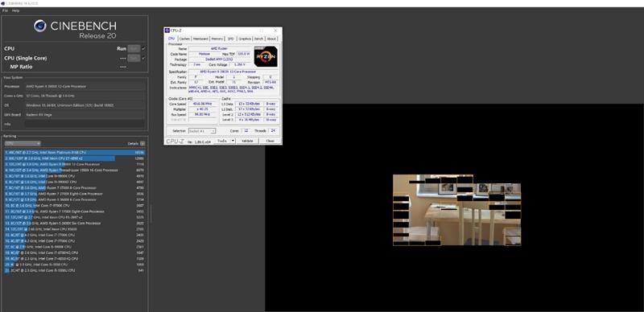Open the Tools dropdown arrow in CPU-Z
The height and width of the screenshot is (312, 644).
click(x=233, y=141)
